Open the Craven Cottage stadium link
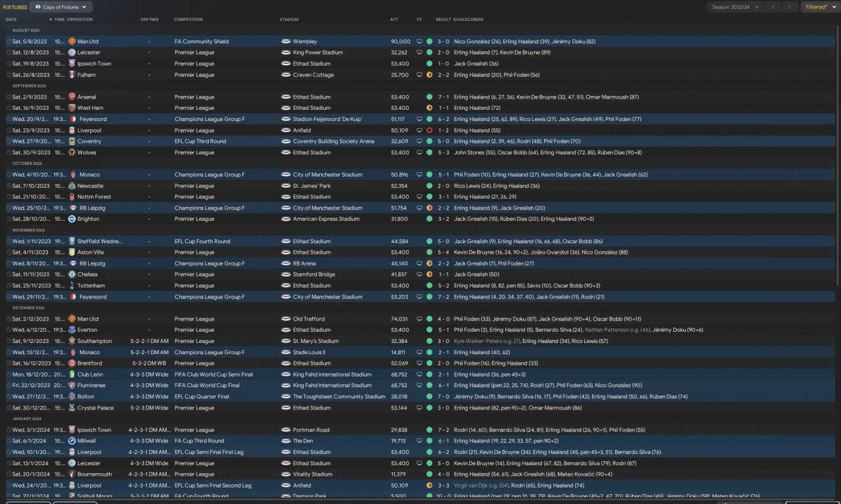Screen dimensions: 841x504 click(x=313, y=75)
